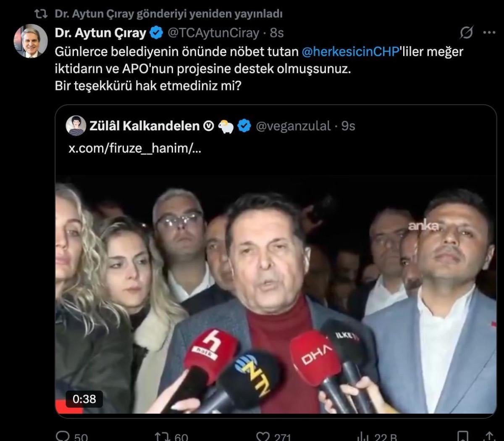
Task: Click the 'gönderiyi yeniden yayınladı' repost notice
Action: pos(168,13)
